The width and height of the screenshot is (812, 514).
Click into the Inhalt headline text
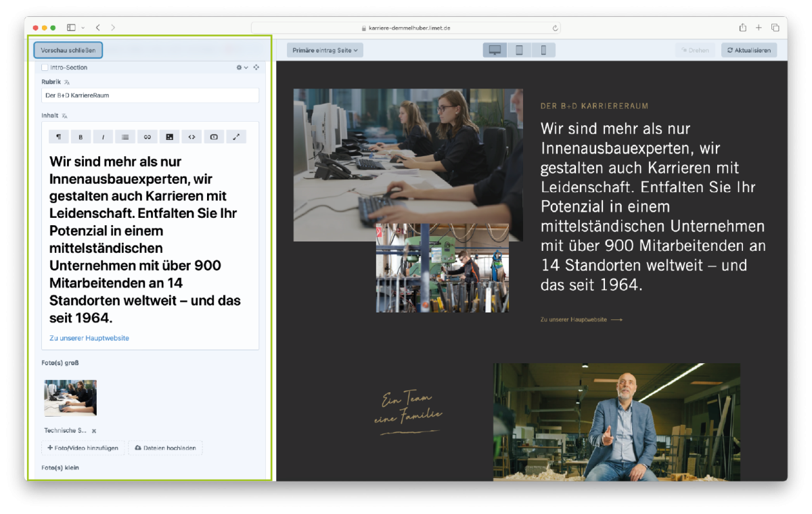145,239
